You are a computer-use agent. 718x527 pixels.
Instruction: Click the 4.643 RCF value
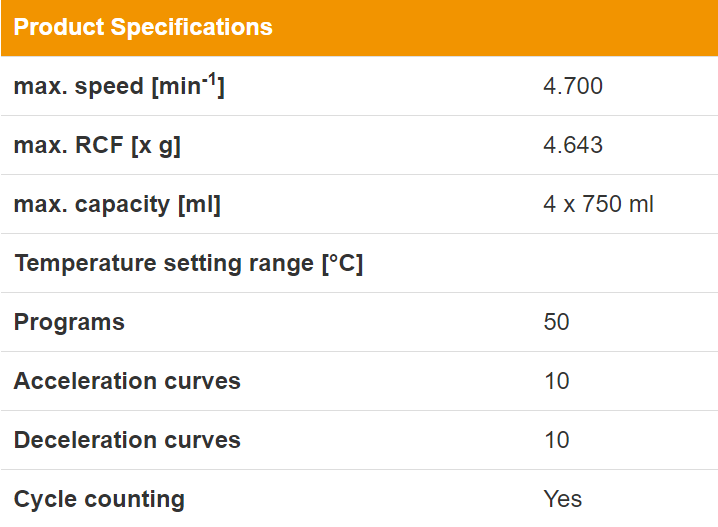click(573, 145)
